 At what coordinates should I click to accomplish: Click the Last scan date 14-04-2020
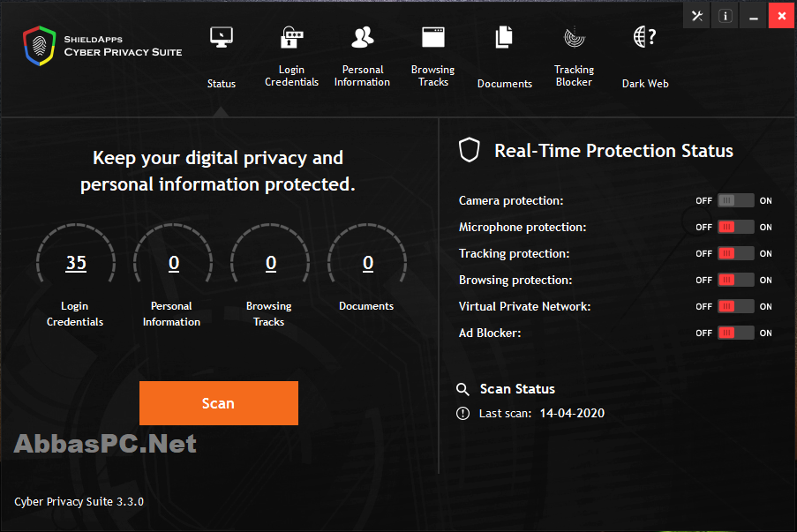coord(572,413)
